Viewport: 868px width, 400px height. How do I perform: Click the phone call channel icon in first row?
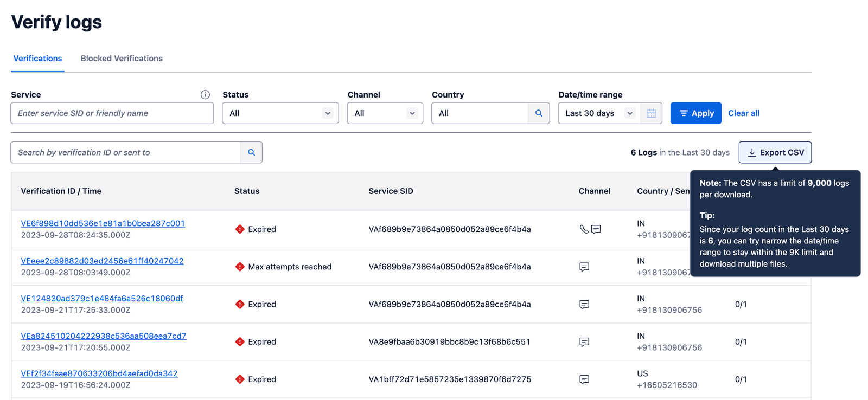pyautogui.click(x=584, y=229)
